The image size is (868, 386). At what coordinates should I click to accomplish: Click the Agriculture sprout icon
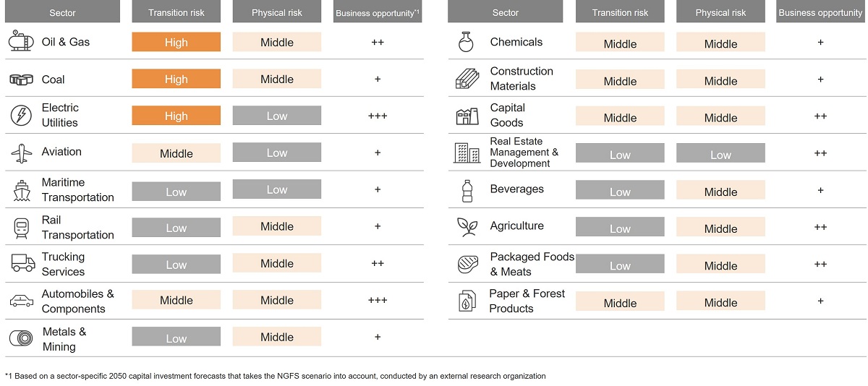pos(467,227)
